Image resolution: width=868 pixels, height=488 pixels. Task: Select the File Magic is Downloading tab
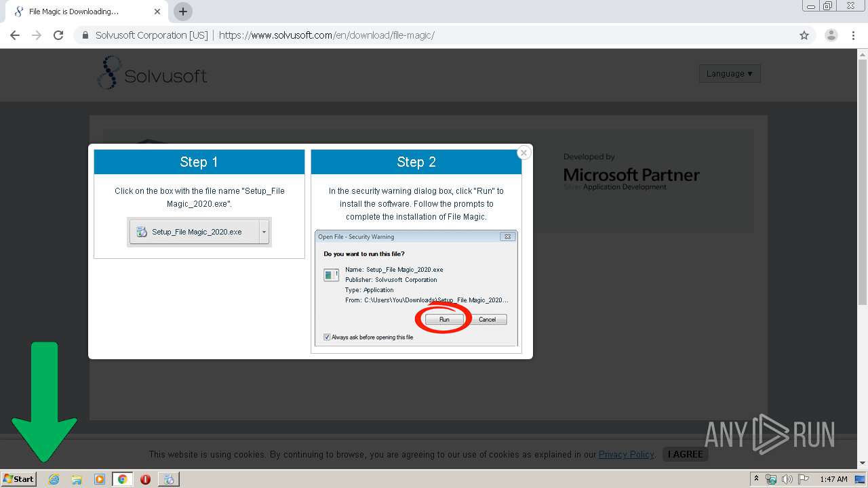pyautogui.click(x=86, y=12)
